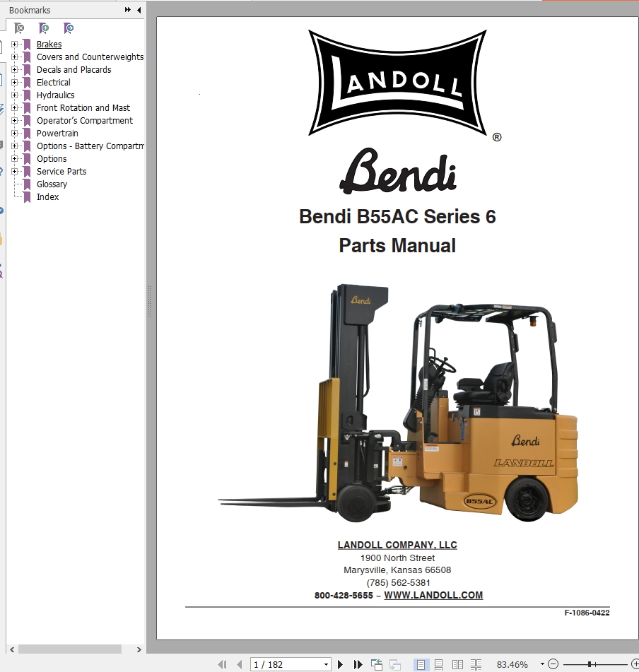Expand the Powertrain bookmark
639x672 pixels.
[14, 134]
